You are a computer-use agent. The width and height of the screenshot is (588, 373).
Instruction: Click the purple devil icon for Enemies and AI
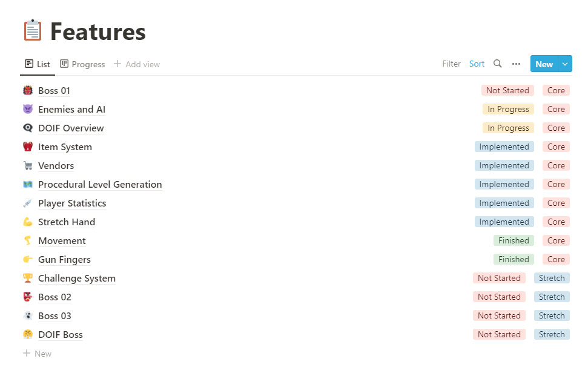[27, 110]
